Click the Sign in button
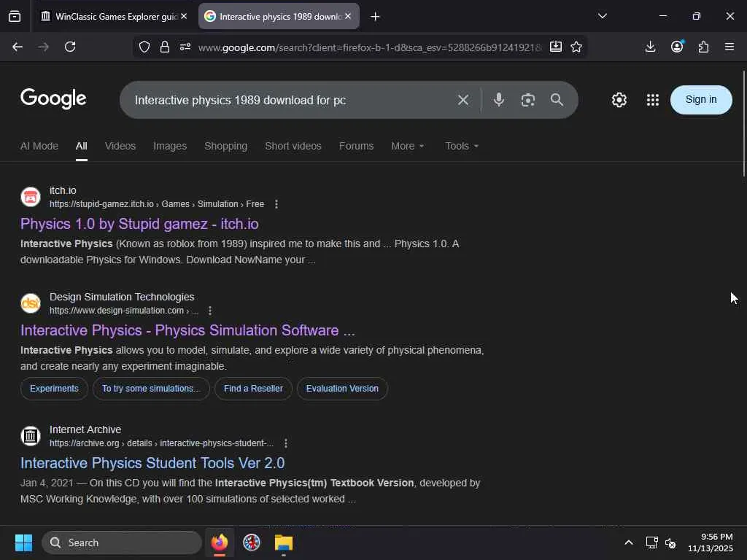Screen dimensions: 747x560 coord(701,99)
